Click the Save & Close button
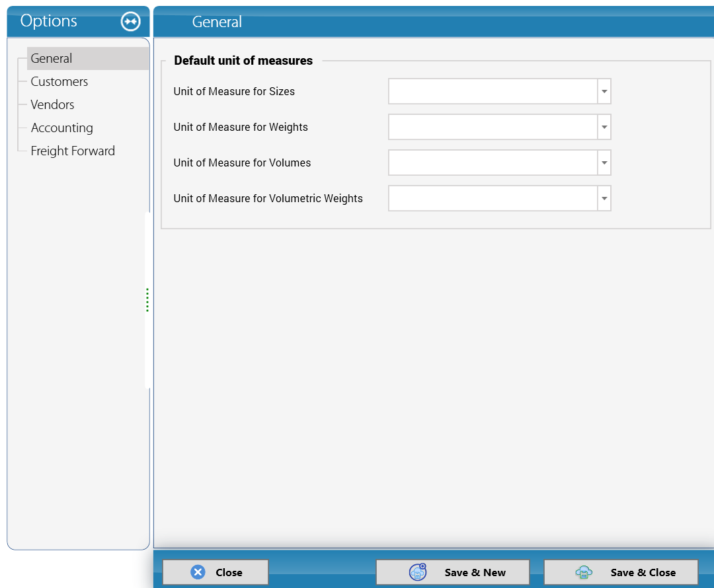This screenshot has height=588, width=714. (621, 572)
